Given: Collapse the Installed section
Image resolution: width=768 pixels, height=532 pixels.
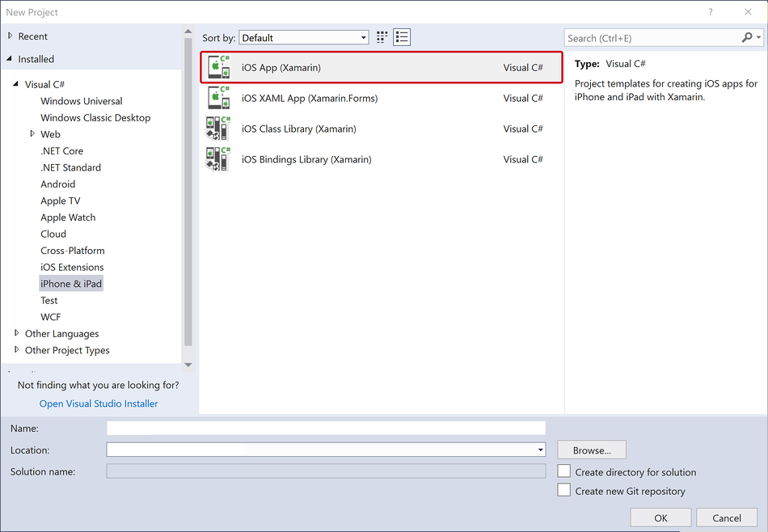Looking at the screenshot, I should (x=10, y=58).
